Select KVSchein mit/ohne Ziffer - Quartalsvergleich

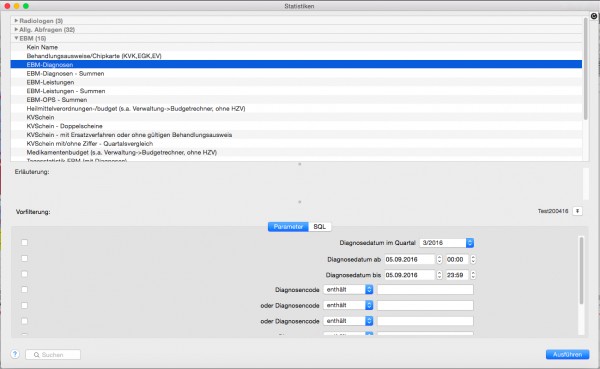point(296,144)
